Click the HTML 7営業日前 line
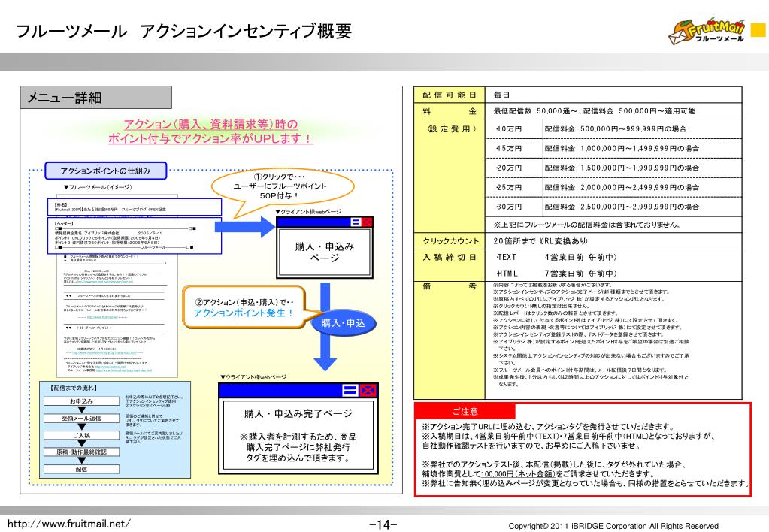Viewport: 769px width, 532px height. pyautogui.click(x=556, y=273)
